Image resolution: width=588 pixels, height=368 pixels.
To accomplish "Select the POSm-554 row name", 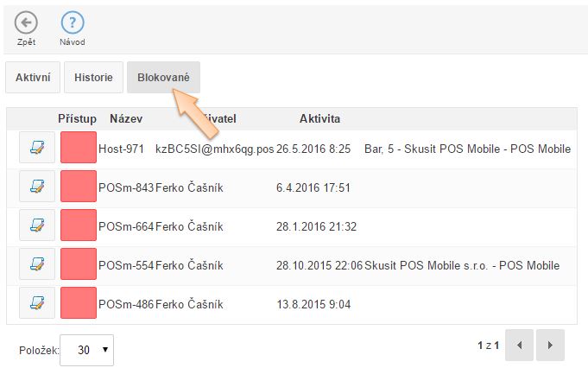I will coord(126,265).
